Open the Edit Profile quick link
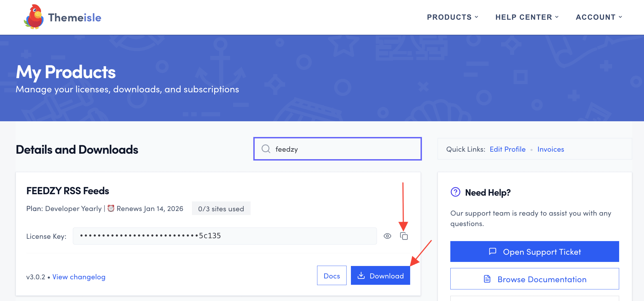This screenshot has width=644, height=301. pyautogui.click(x=507, y=149)
